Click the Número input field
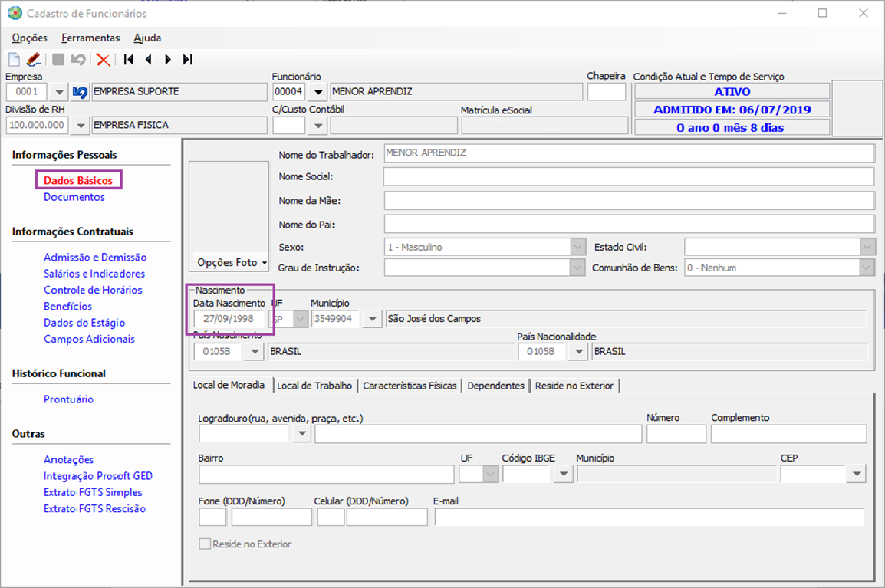 pos(676,433)
